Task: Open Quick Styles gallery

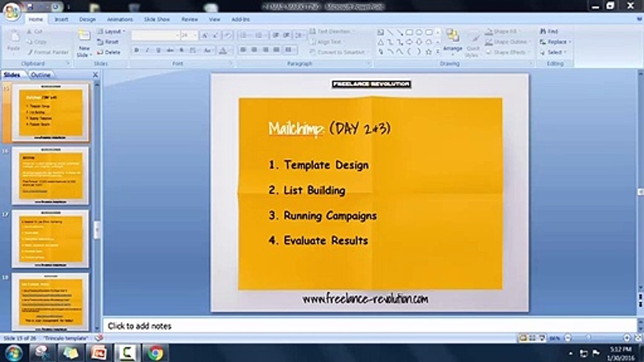Action: (x=472, y=43)
